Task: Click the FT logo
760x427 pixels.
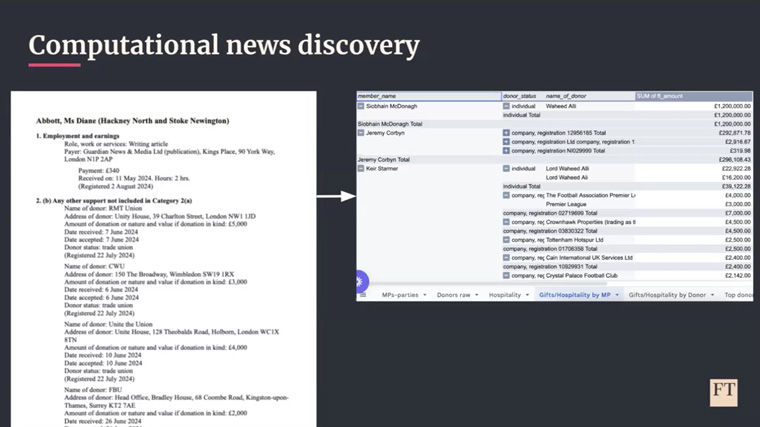Action: [724, 393]
